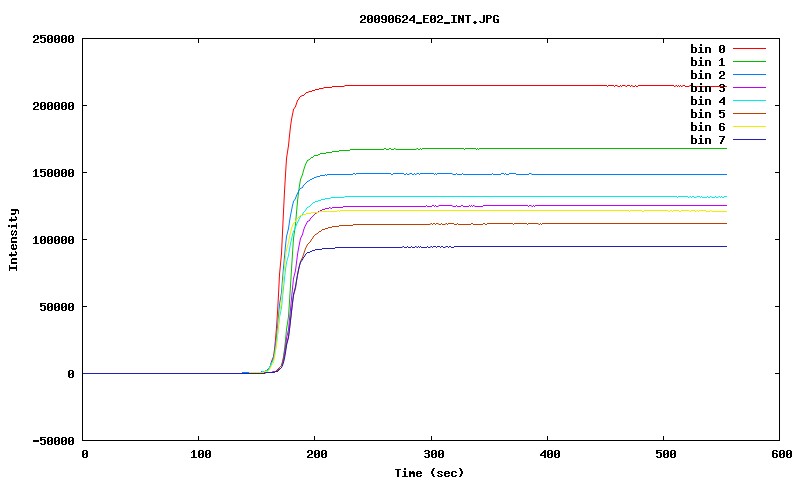Click the dark navy bin 7 plateau curve

[531, 247]
